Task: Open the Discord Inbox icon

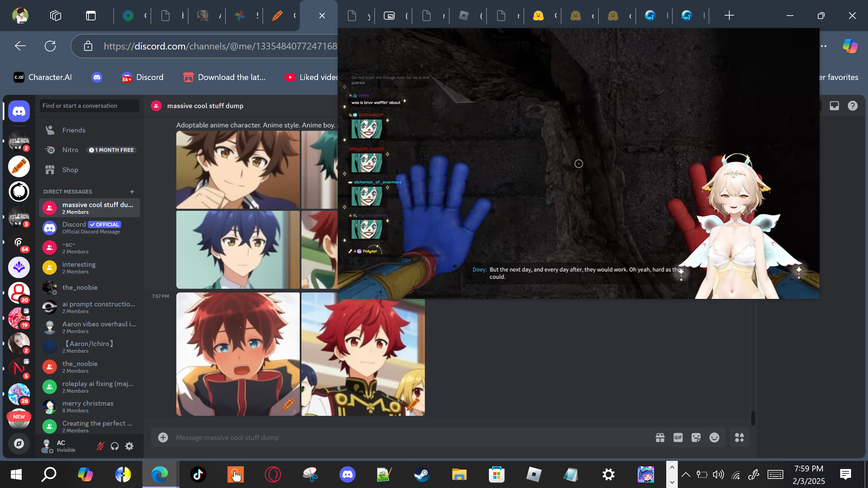Action: pyautogui.click(x=834, y=106)
